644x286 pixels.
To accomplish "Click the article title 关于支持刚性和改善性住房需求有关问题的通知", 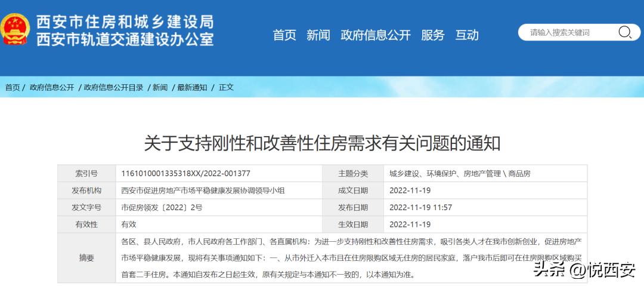I will [322, 143].
